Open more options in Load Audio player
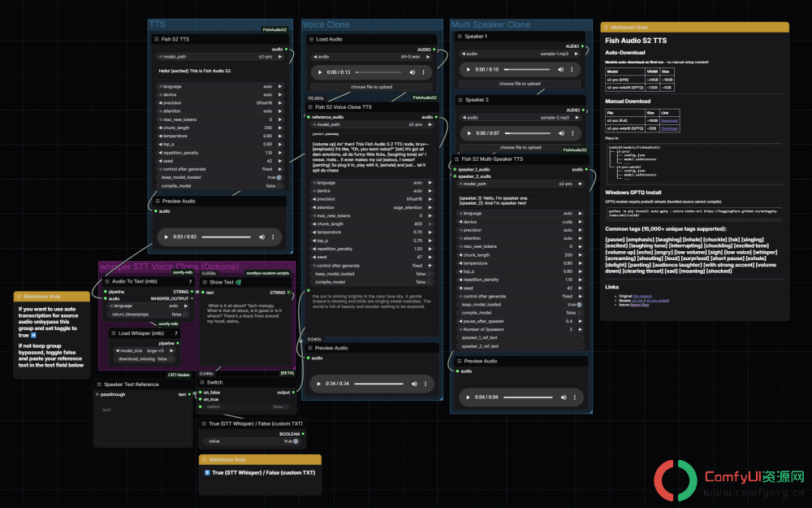The width and height of the screenshot is (812, 508). (x=423, y=72)
